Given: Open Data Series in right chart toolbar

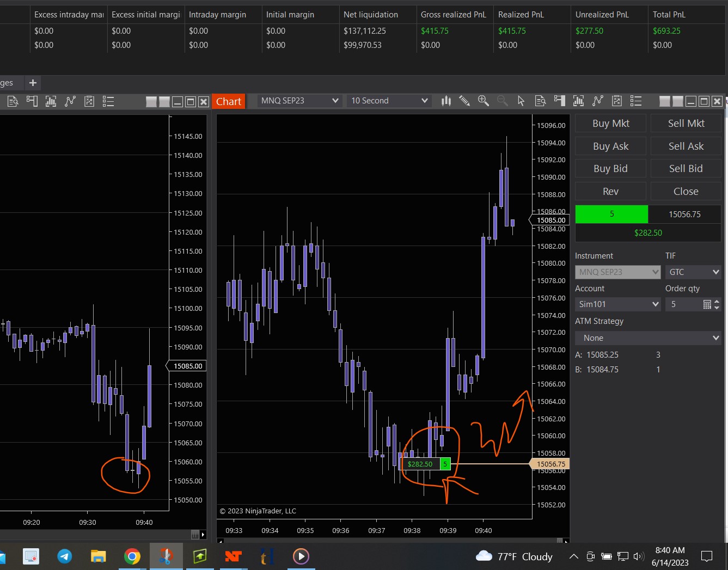Looking at the screenshot, I should coord(578,101).
